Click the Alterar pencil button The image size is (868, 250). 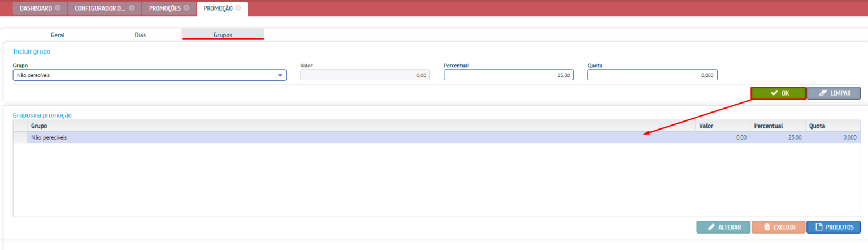[x=723, y=227]
